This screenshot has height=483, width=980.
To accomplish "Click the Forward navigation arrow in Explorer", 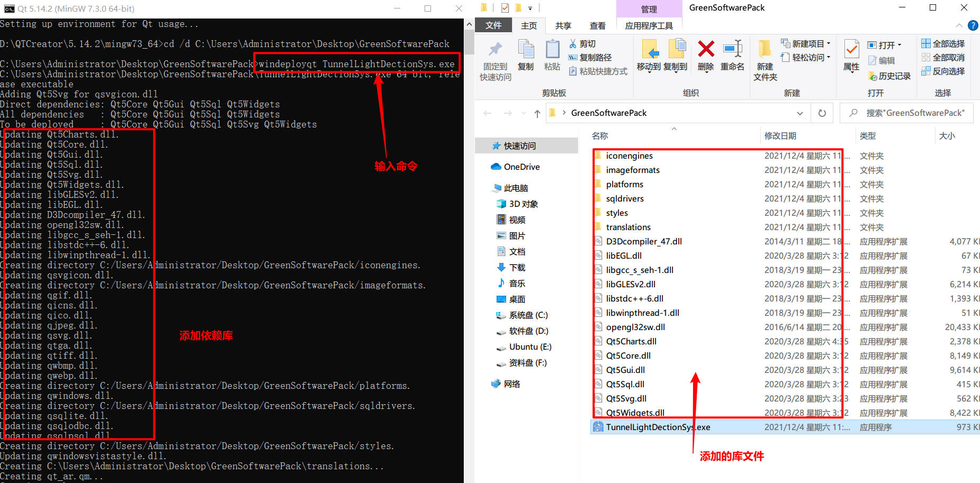I will click(x=507, y=113).
